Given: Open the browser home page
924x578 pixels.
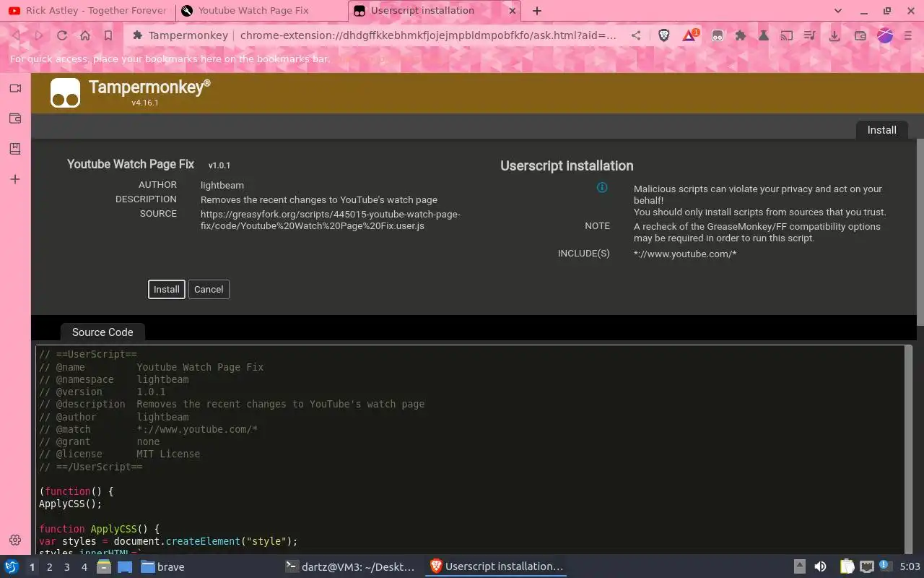Looking at the screenshot, I should [85, 35].
